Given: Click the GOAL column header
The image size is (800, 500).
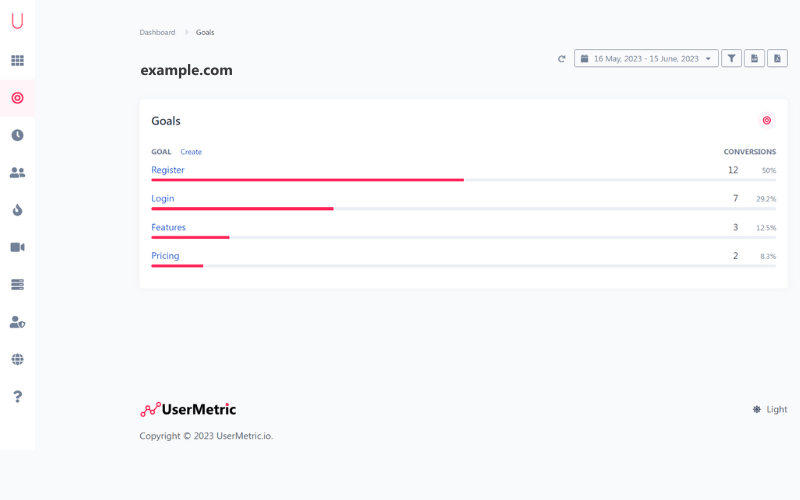Looking at the screenshot, I should coord(161,152).
